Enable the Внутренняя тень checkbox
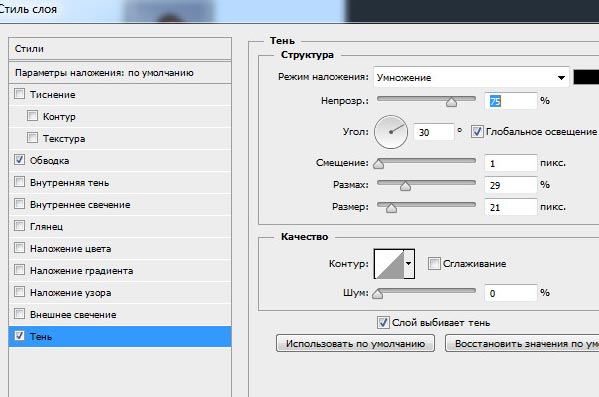The image size is (599, 397). (19, 181)
